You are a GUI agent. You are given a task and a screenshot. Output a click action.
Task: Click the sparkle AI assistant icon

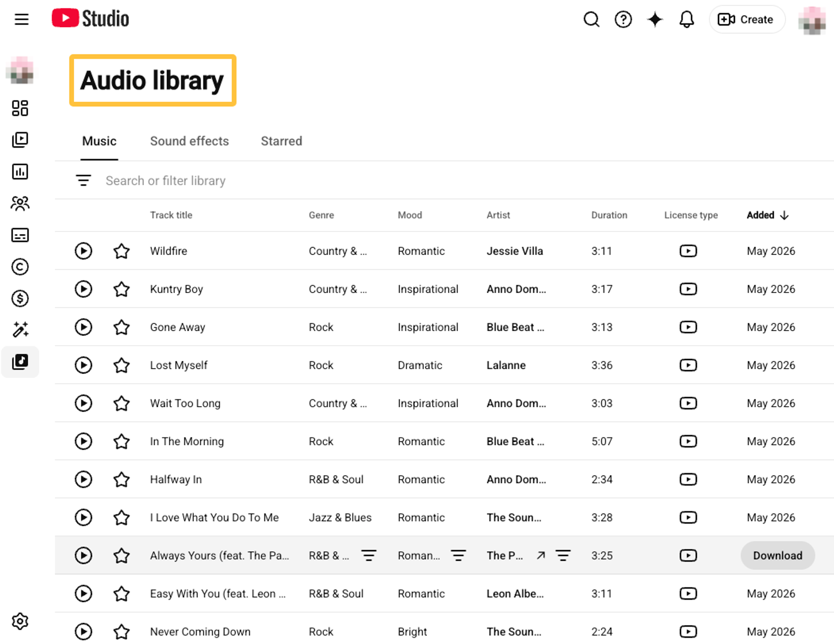(655, 19)
